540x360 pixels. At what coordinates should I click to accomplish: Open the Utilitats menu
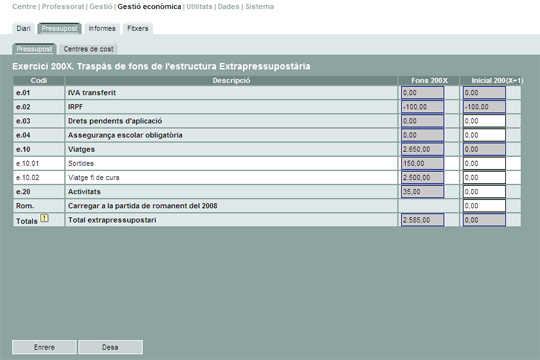click(x=199, y=7)
